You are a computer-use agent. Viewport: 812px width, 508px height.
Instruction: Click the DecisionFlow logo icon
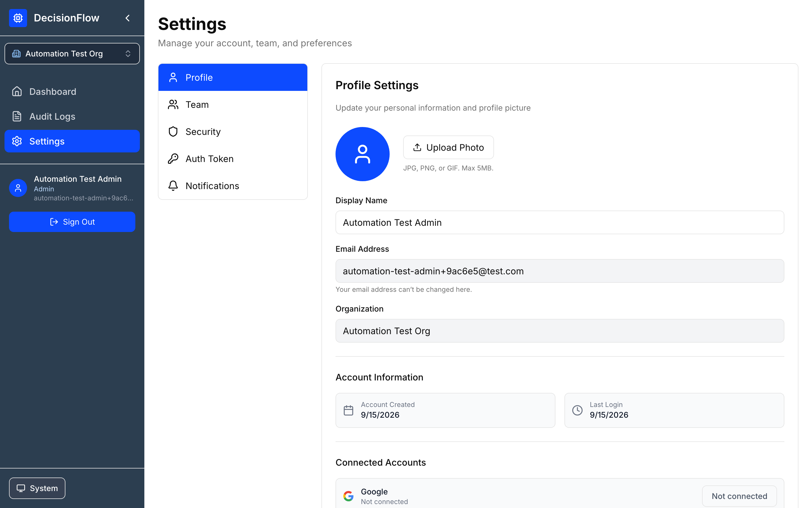[x=18, y=18]
